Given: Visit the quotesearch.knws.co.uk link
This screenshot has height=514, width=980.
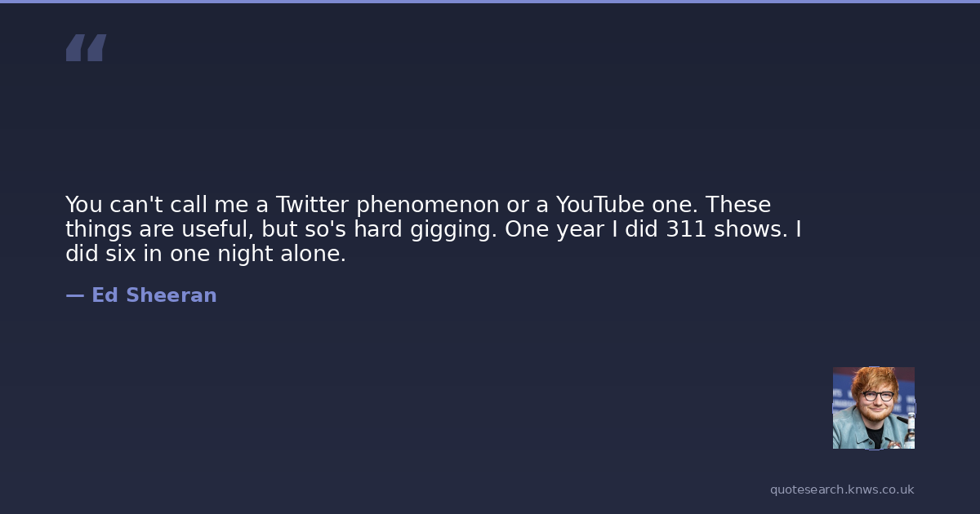Looking at the screenshot, I should click(x=841, y=490).
